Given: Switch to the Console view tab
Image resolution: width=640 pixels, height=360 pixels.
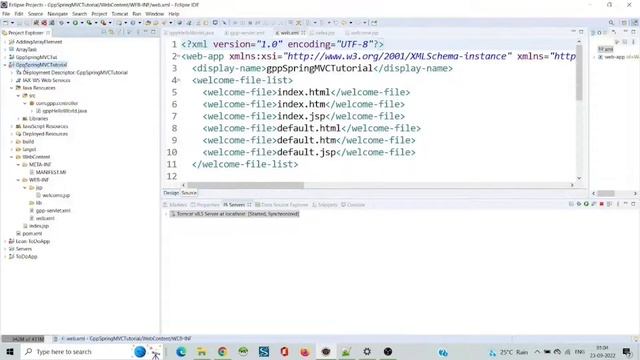Looking at the screenshot, I should click(x=353, y=204).
